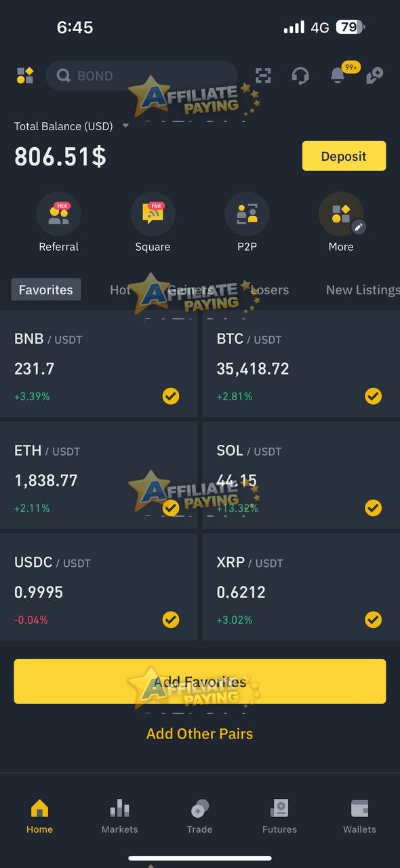400x868 pixels.
Task: Uncheck BTC/USDT favorite checkmark
Action: click(x=374, y=396)
